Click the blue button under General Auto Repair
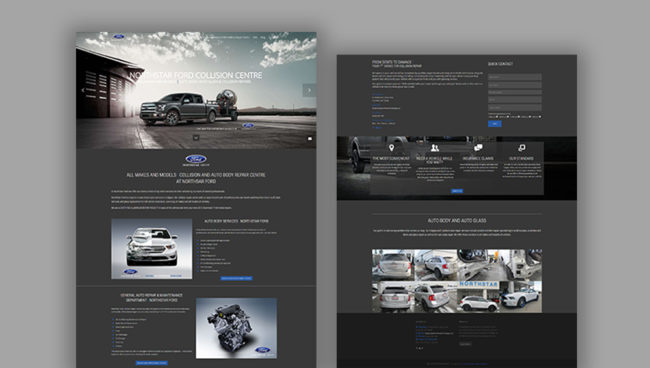Viewport: 650px width, 368px height. pos(152,363)
